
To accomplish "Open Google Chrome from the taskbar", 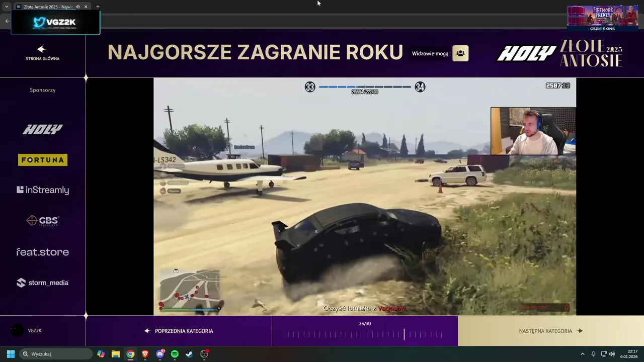I will click(x=130, y=354).
